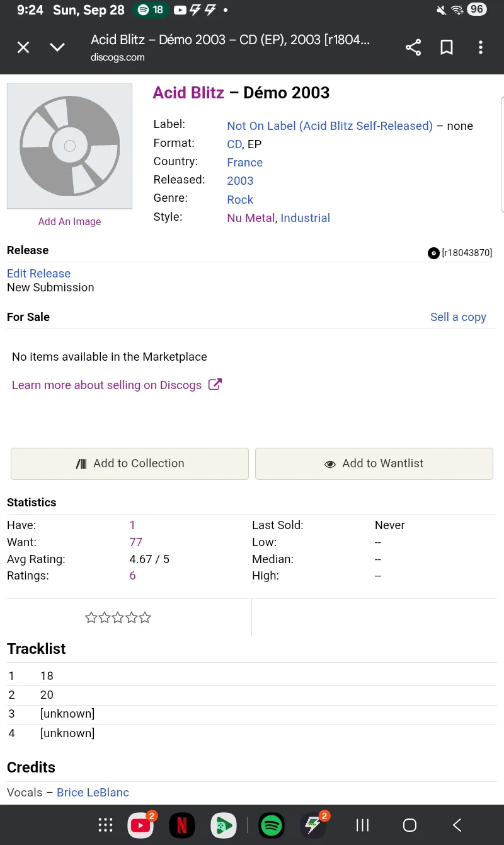Open the Acid Blitz artist link
This screenshot has width=504, height=845.
click(188, 93)
